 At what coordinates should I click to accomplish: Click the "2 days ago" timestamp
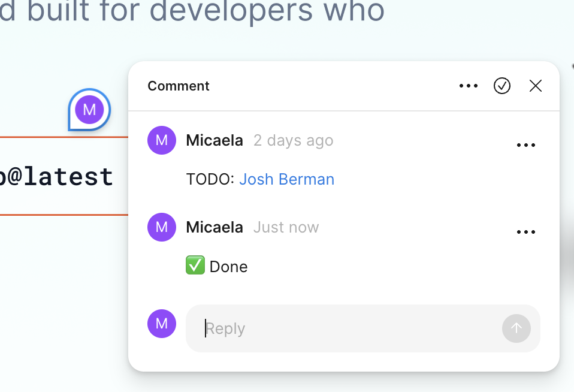[293, 141]
